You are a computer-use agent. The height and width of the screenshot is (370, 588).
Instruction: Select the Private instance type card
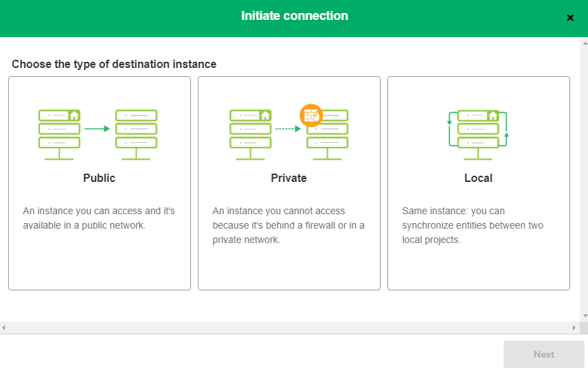coord(289,183)
